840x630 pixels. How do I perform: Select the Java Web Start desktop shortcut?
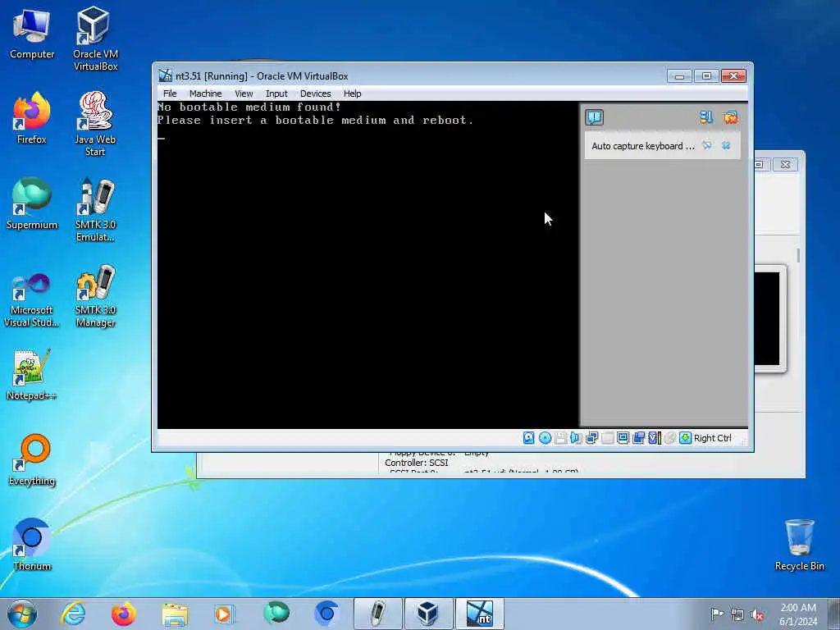95,124
